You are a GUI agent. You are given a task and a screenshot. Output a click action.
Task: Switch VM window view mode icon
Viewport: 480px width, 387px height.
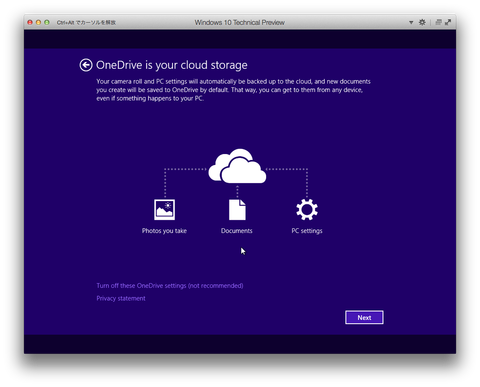click(x=439, y=22)
